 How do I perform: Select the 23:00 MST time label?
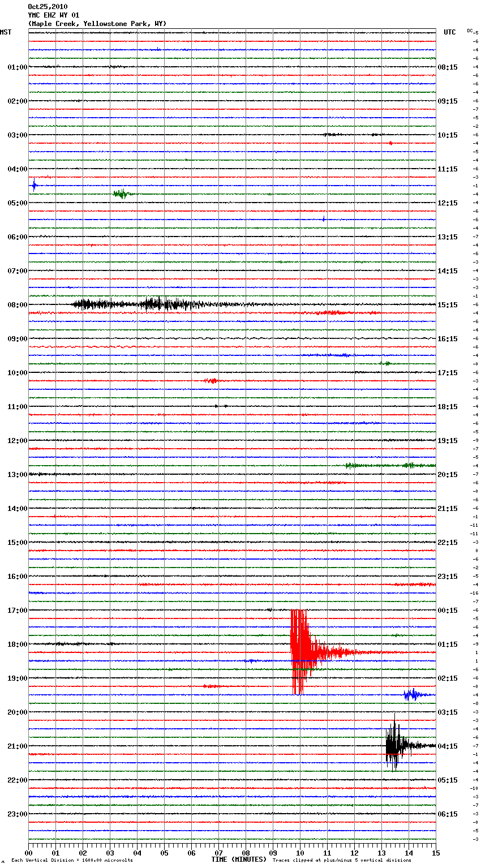17,814
